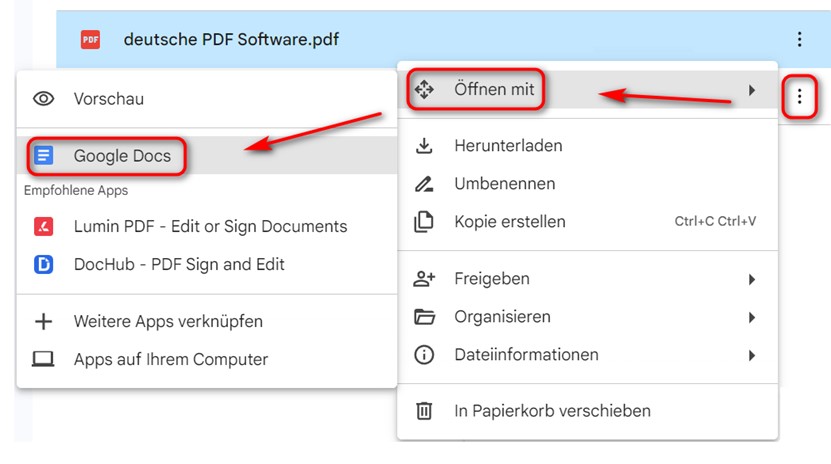Expand Dateiinformationen submenu arrow
The height and width of the screenshot is (464, 831).
click(752, 355)
